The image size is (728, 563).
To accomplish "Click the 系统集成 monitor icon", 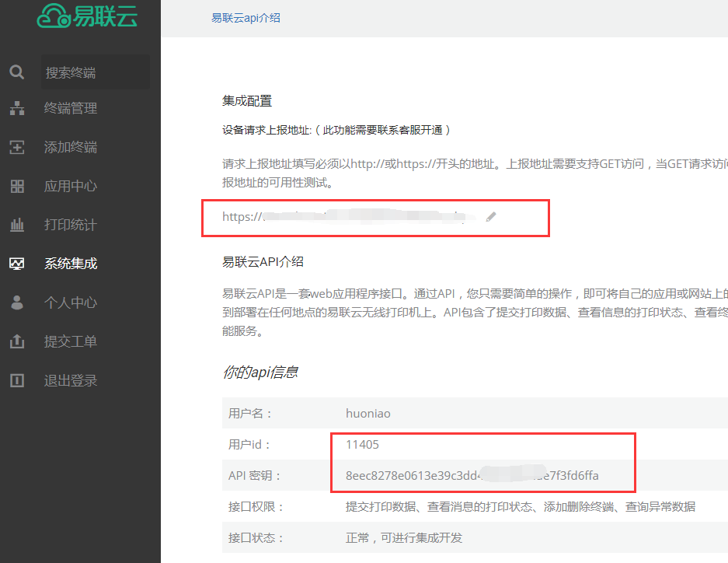I will tap(17, 264).
